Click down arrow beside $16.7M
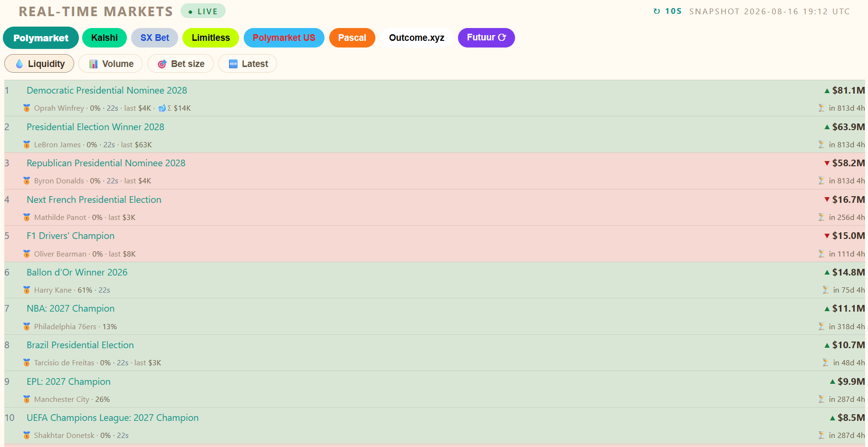This screenshot has width=868, height=447. click(x=827, y=200)
